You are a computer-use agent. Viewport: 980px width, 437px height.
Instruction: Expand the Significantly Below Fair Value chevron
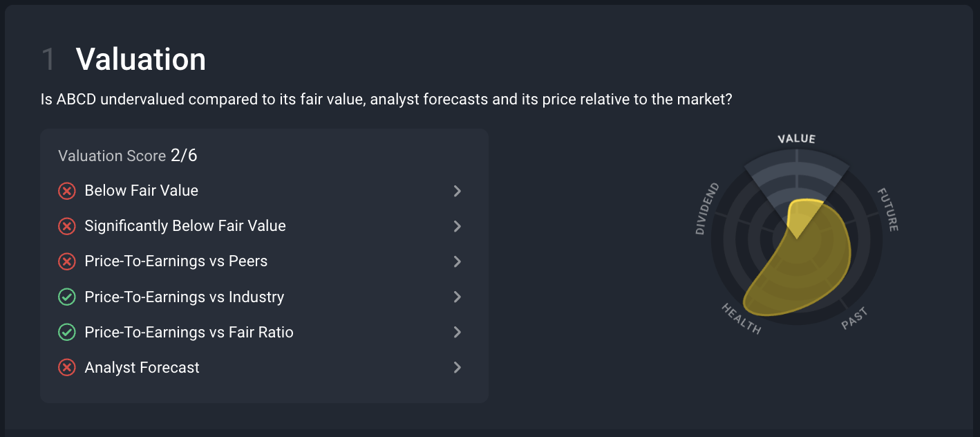point(457,226)
